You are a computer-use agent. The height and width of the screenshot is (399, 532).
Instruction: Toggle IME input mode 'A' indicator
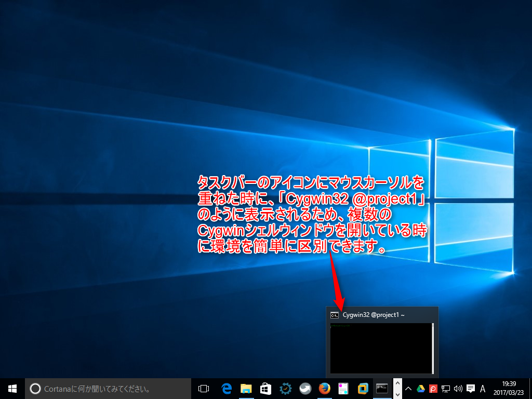point(483,388)
